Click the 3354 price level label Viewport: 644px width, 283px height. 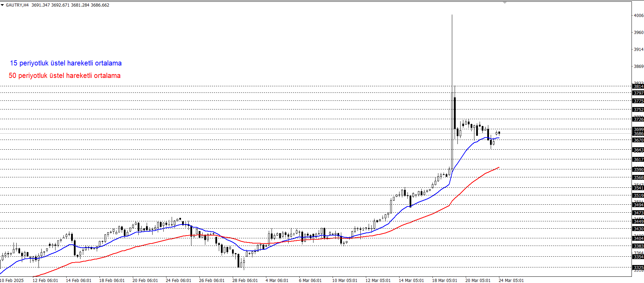tap(638, 257)
